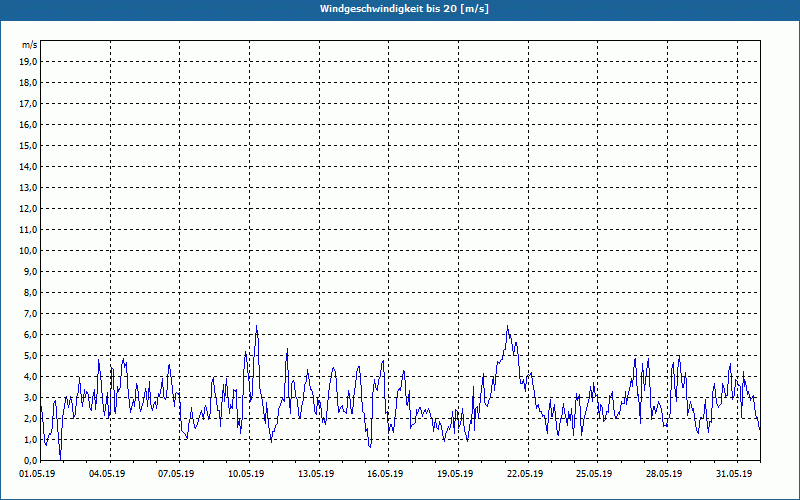Viewport: 800px width, 500px height.
Task: Select the 01.05.19 date label
Action: pos(37,473)
